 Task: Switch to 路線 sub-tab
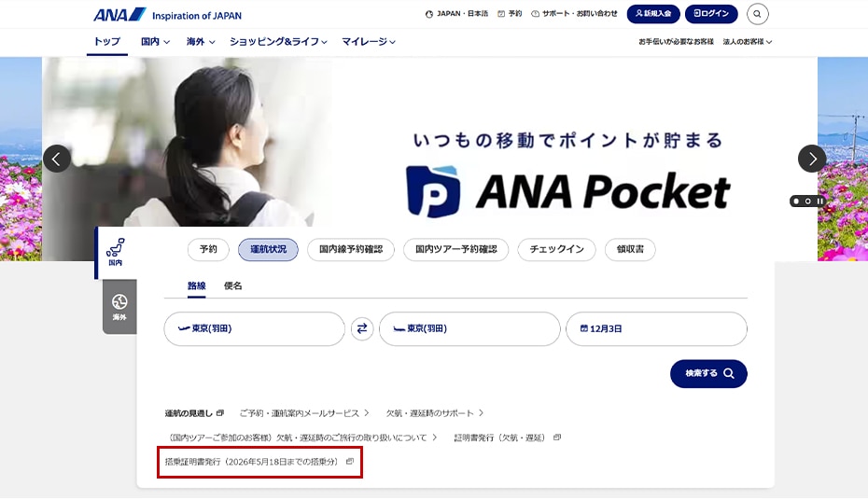[197, 286]
